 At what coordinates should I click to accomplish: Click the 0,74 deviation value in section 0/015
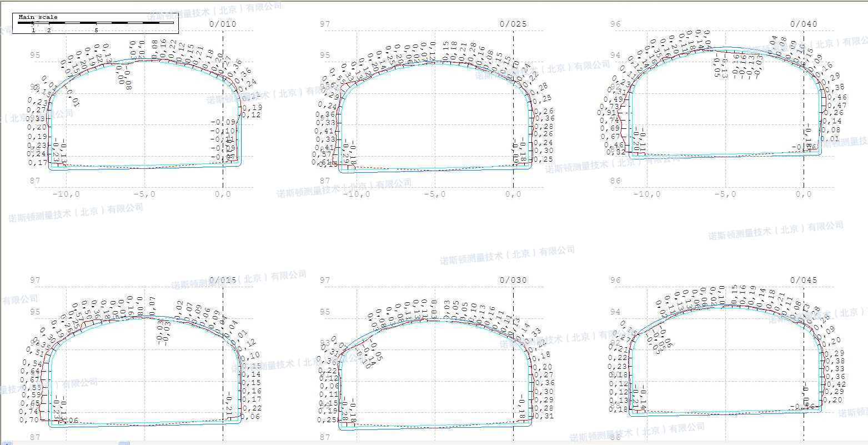click(x=29, y=412)
